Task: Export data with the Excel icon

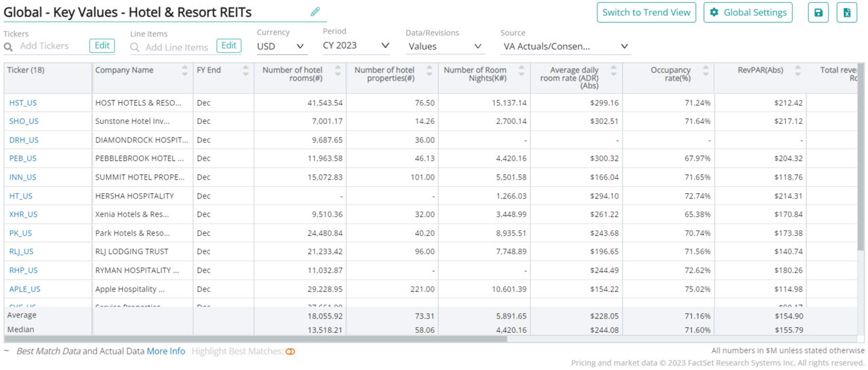Action: pos(846,12)
